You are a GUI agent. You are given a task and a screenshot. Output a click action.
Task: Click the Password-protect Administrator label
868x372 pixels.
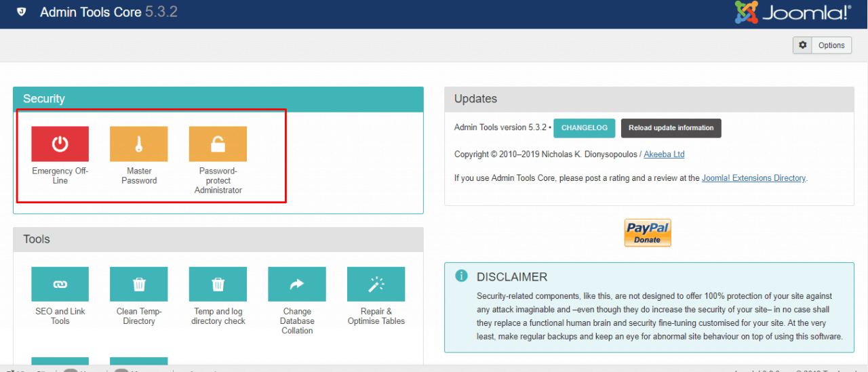pos(218,181)
